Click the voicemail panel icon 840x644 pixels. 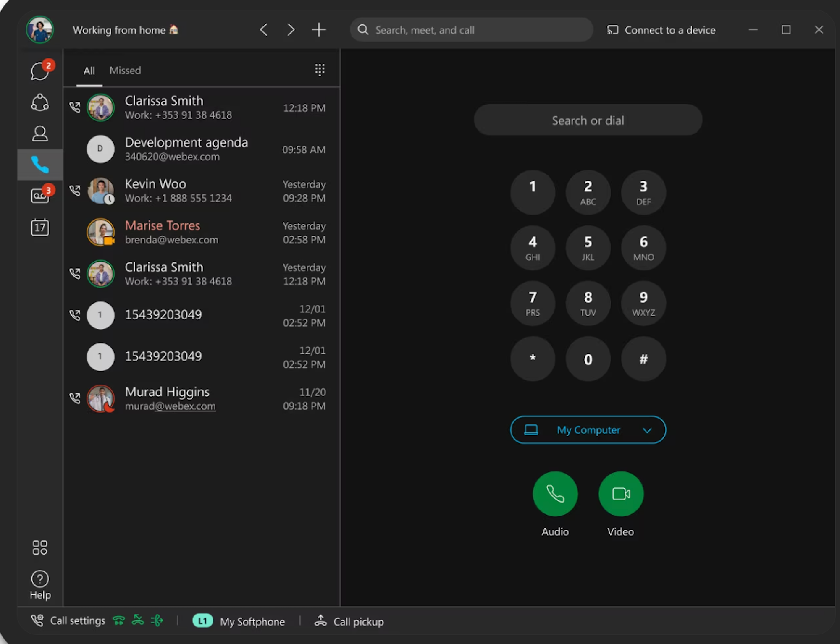tap(40, 196)
